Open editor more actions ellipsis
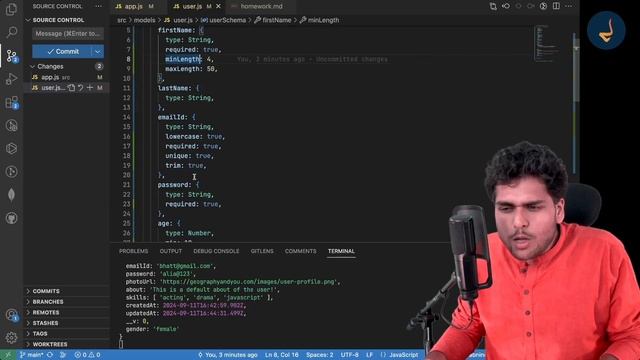Viewport: 640px width, 360px height. coord(569,6)
